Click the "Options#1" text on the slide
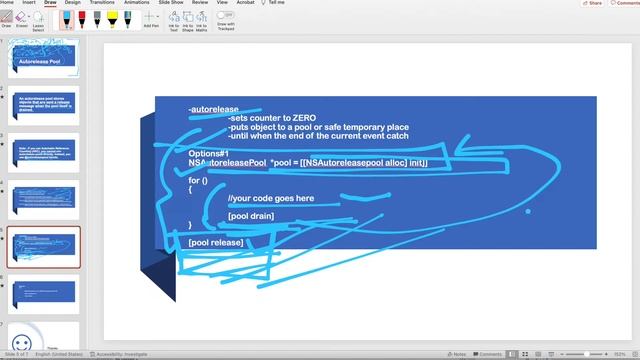 point(209,153)
